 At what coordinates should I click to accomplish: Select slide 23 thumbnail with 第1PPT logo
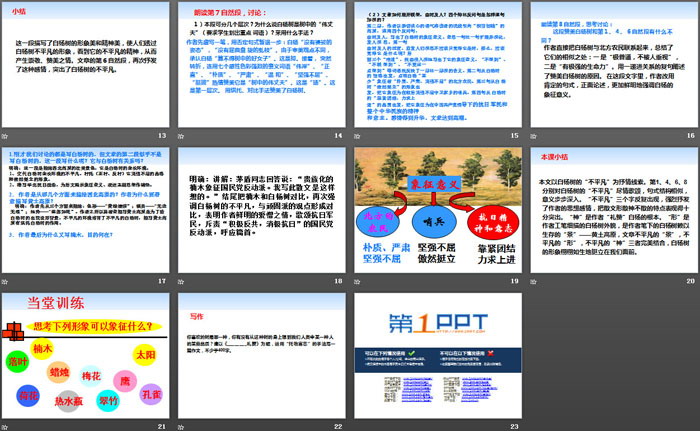(438, 356)
